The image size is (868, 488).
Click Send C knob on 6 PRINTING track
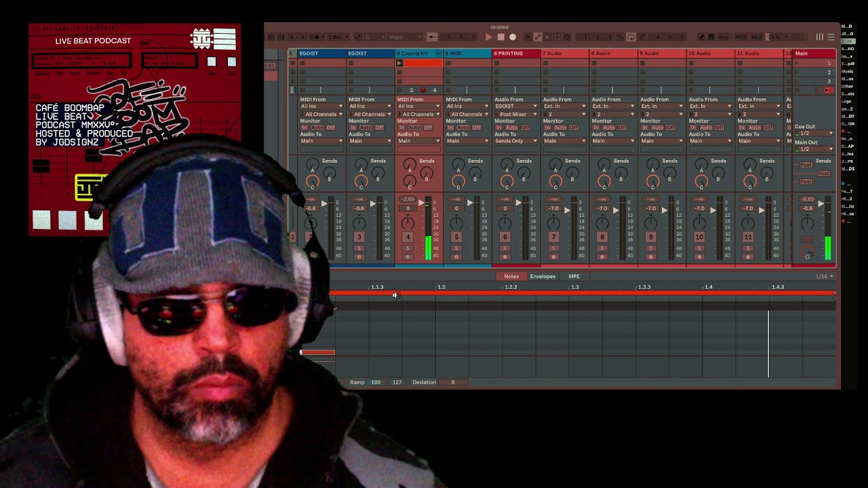[x=507, y=182]
